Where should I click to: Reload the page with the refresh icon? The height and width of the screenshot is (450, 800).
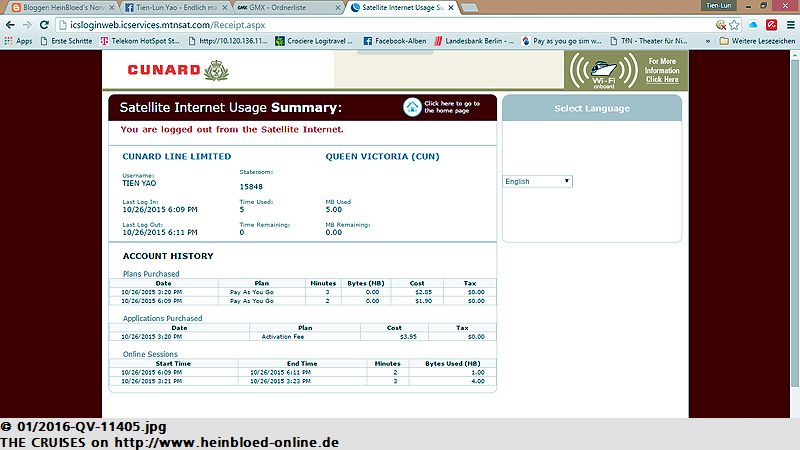[44, 25]
